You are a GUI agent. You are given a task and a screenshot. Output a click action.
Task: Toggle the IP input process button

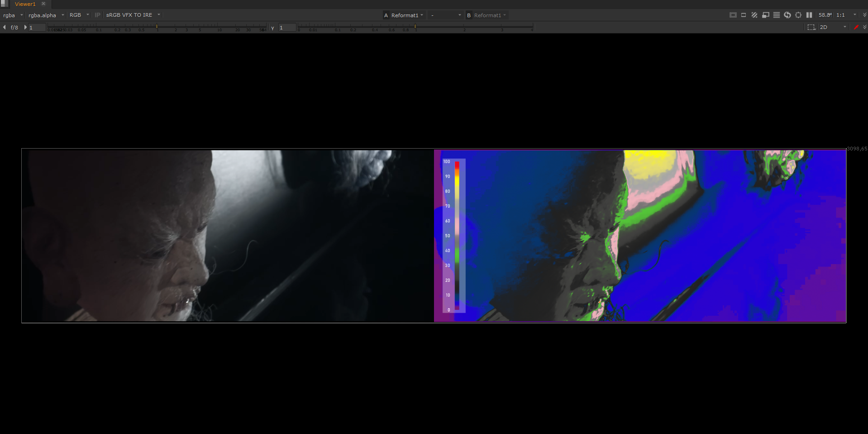coord(97,15)
